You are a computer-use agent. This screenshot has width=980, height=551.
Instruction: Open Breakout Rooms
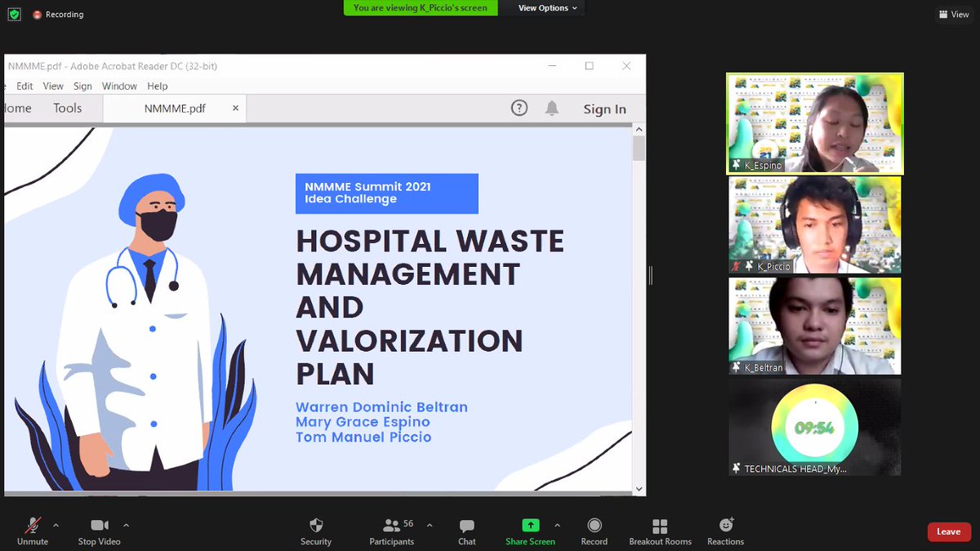[660, 531]
